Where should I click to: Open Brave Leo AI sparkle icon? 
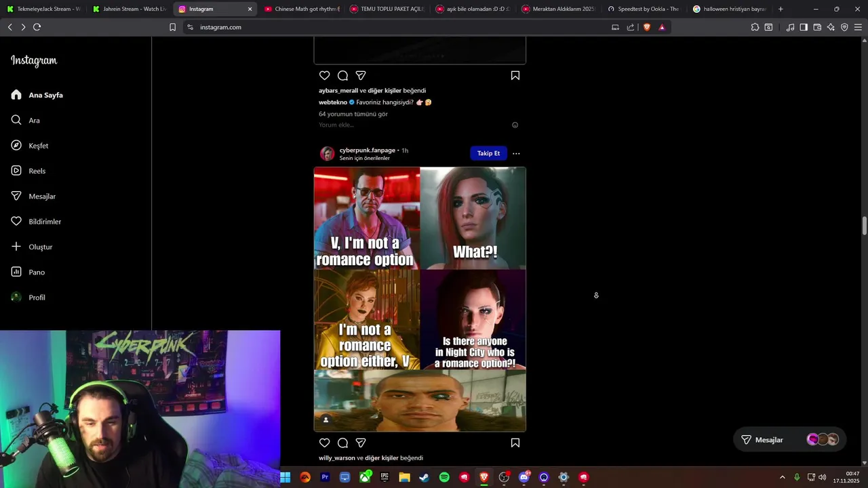click(831, 27)
